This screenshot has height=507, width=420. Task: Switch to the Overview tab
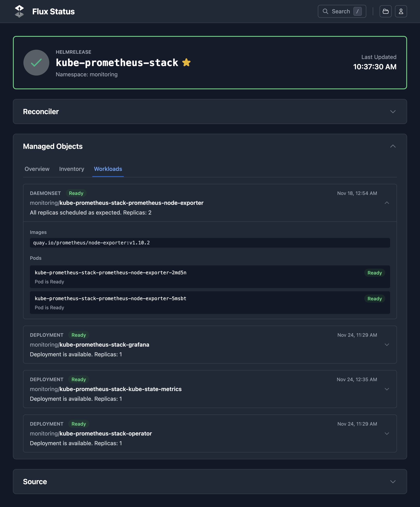click(37, 169)
